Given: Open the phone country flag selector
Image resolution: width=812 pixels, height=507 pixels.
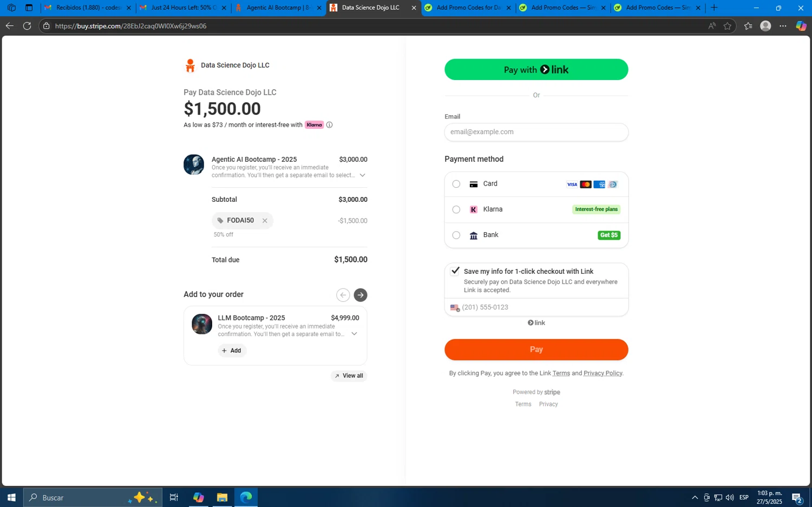Looking at the screenshot, I should coord(455,307).
